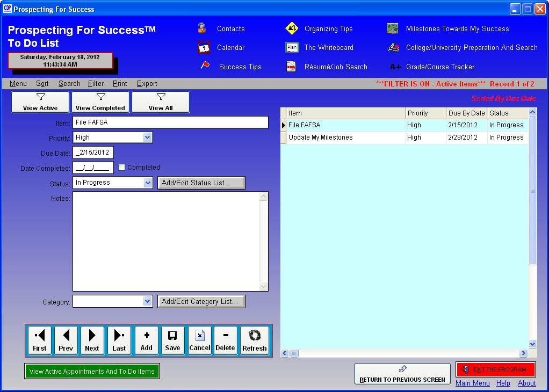Image resolution: width=549 pixels, height=392 pixels.
Task: Click the list's scroll down arrow
Action: tap(532, 344)
